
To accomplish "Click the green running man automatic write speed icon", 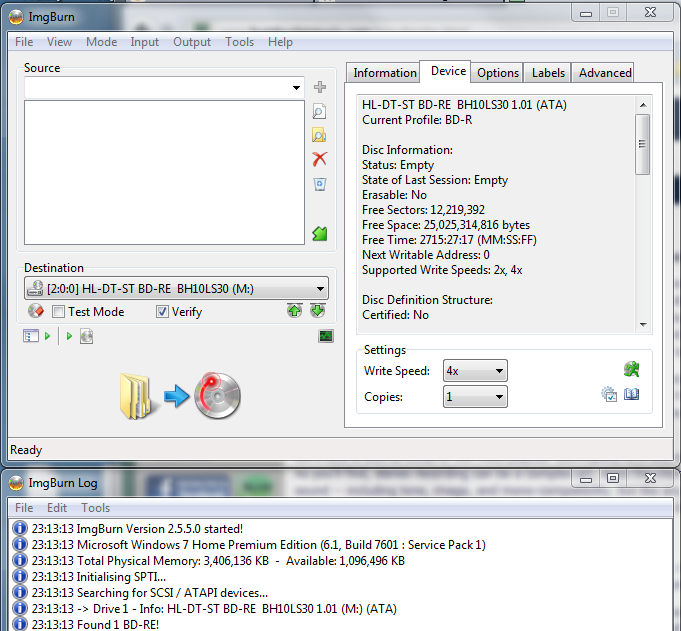I will [x=631, y=369].
